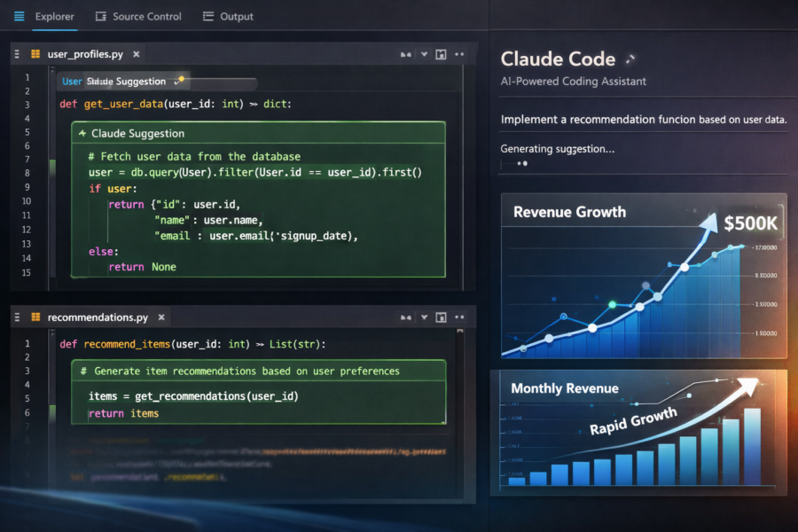The height and width of the screenshot is (532, 798).
Task: Select the recommendations.py file tab
Action: [x=98, y=317]
